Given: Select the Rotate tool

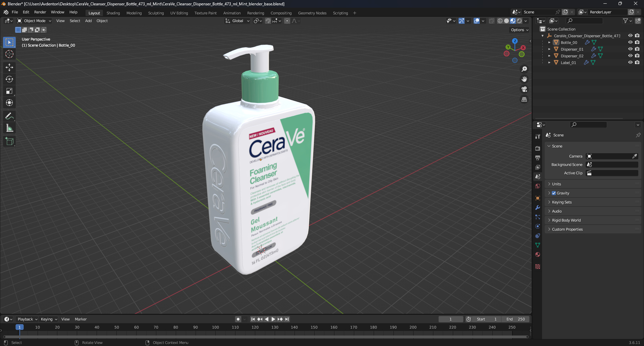Looking at the screenshot, I should point(9,79).
